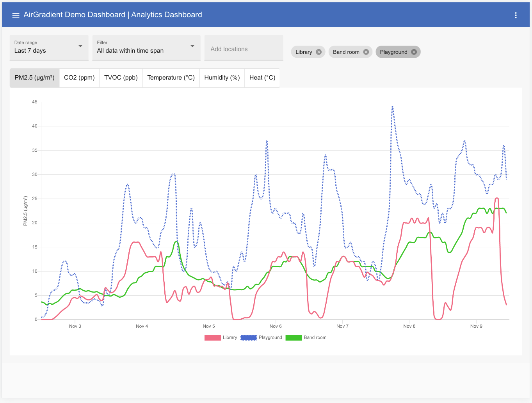Viewport: 532px width, 403px height.
Task: Remove the Playground chip using its X
Action: (x=414, y=52)
